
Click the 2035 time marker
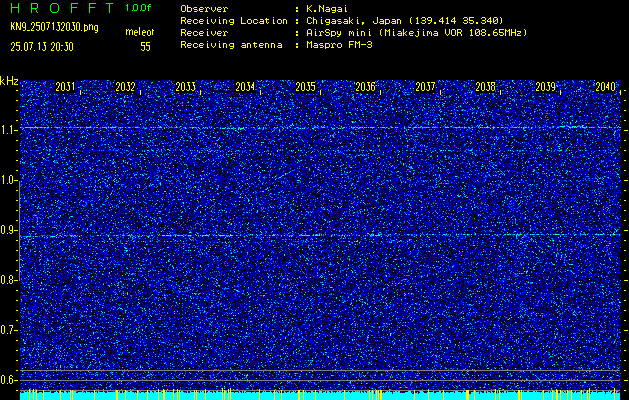tap(305, 87)
